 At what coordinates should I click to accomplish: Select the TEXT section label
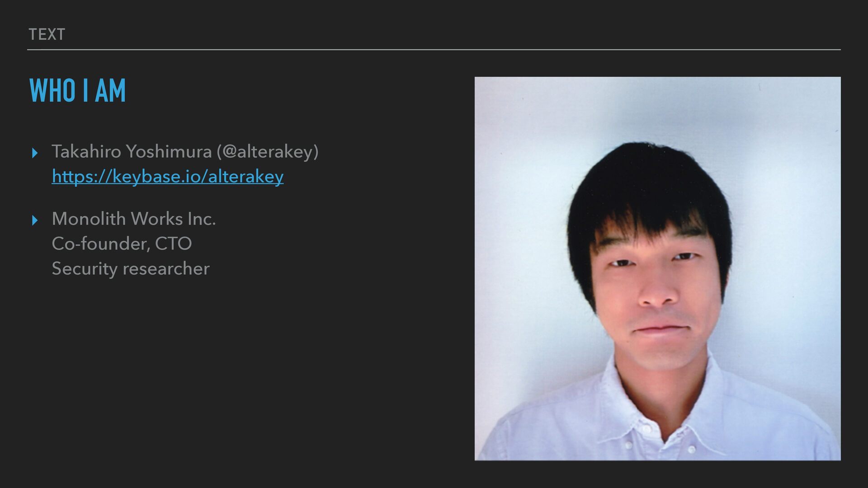[x=47, y=34]
